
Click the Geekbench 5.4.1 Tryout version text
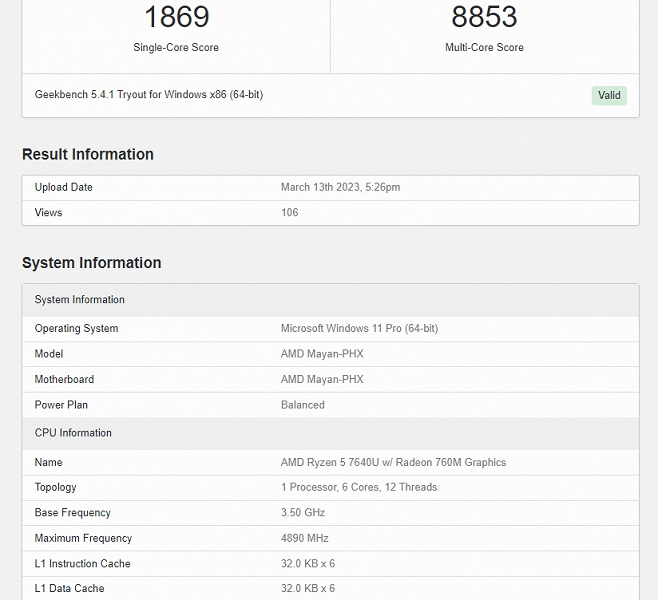(149, 95)
